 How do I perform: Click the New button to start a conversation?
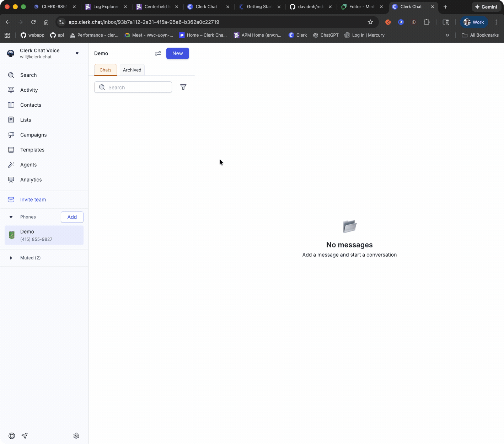coord(177,53)
